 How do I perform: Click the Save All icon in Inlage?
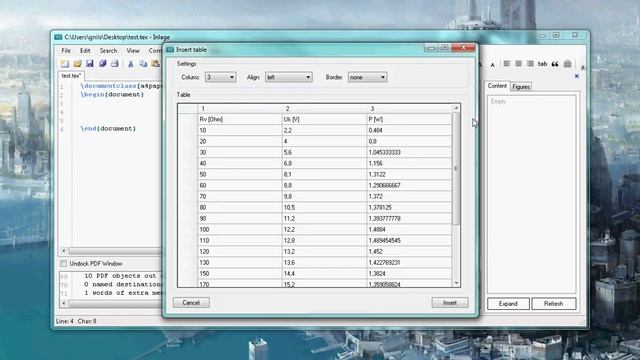click(x=102, y=64)
